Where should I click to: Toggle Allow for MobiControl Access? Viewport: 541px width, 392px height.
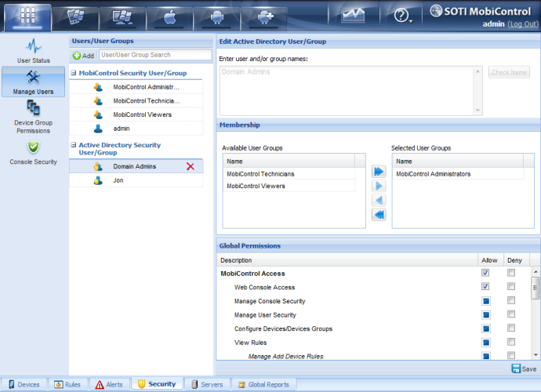click(485, 273)
